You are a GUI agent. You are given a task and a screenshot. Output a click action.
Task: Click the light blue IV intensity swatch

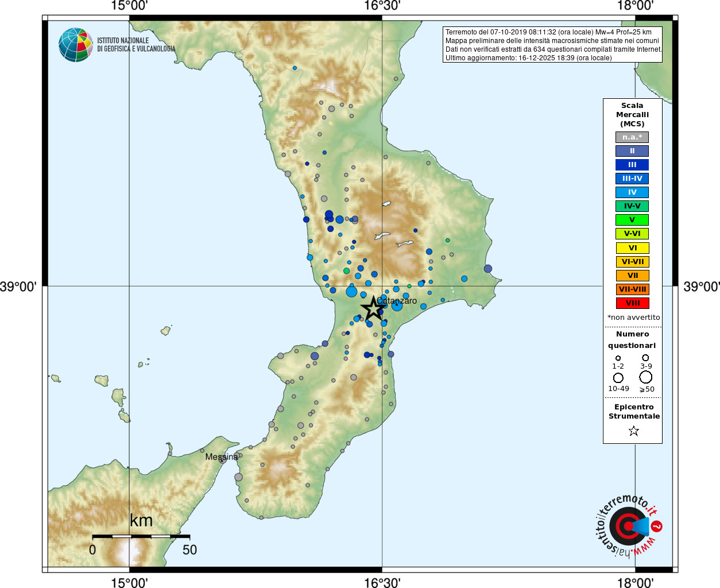point(632,192)
